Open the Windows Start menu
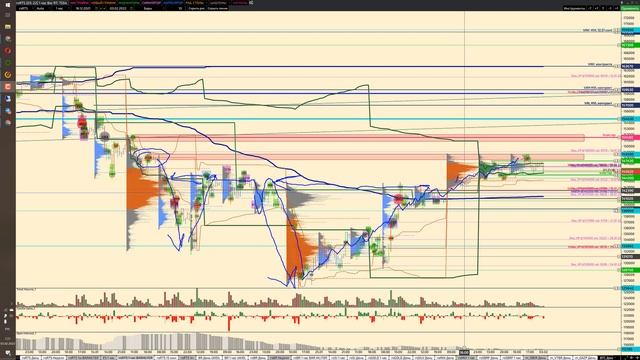Screen dimensions: 640x360 (8, 5)
